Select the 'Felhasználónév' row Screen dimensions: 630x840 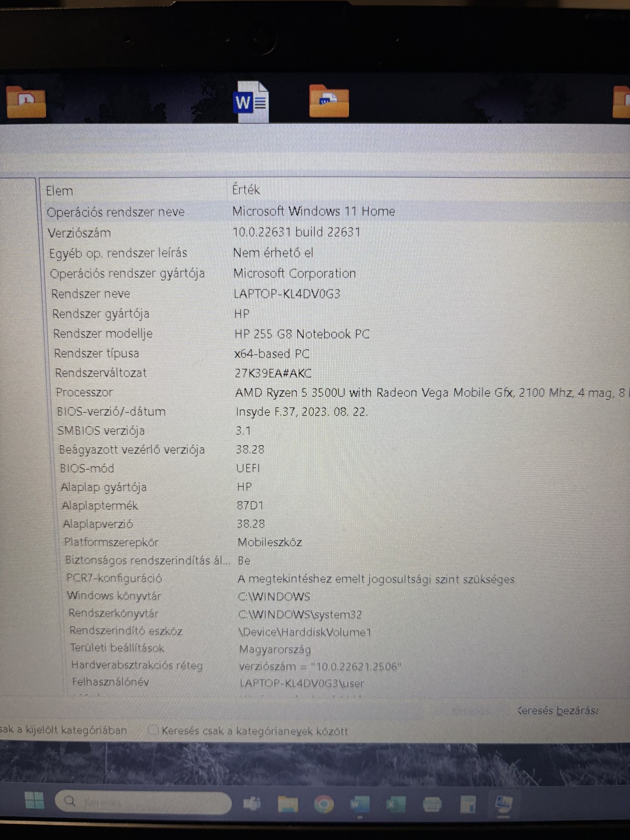pyautogui.click(x=336, y=682)
